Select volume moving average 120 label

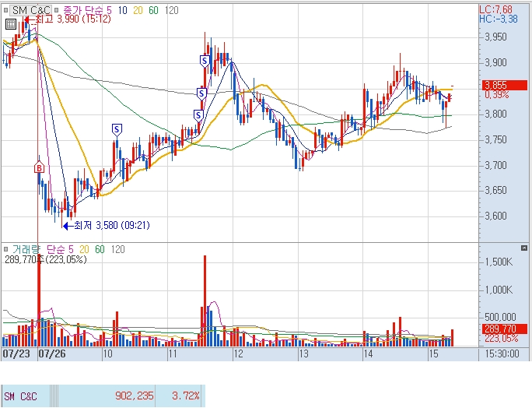(117, 249)
